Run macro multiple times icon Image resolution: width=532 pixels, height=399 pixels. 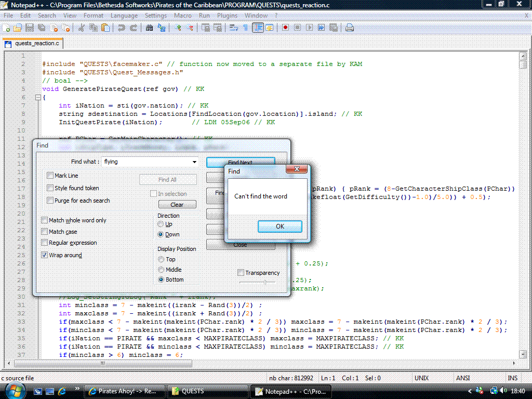click(x=321, y=28)
